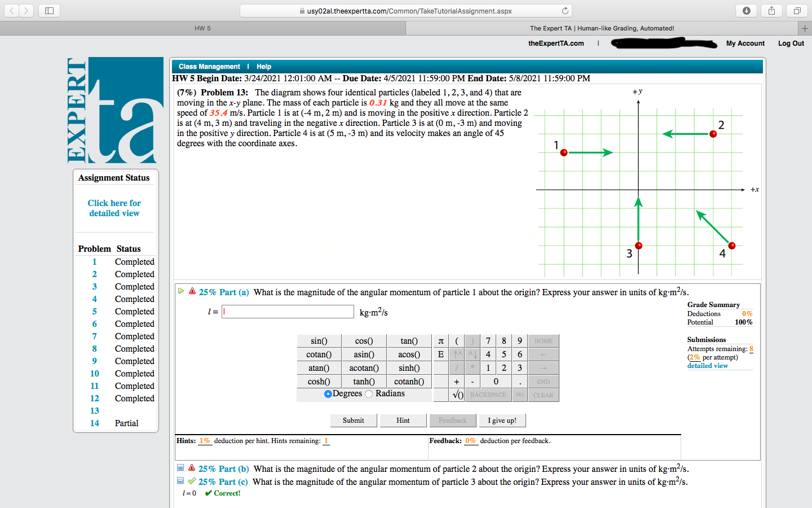Select the Degrees radio button
This screenshot has width=812, height=508.
click(x=328, y=394)
